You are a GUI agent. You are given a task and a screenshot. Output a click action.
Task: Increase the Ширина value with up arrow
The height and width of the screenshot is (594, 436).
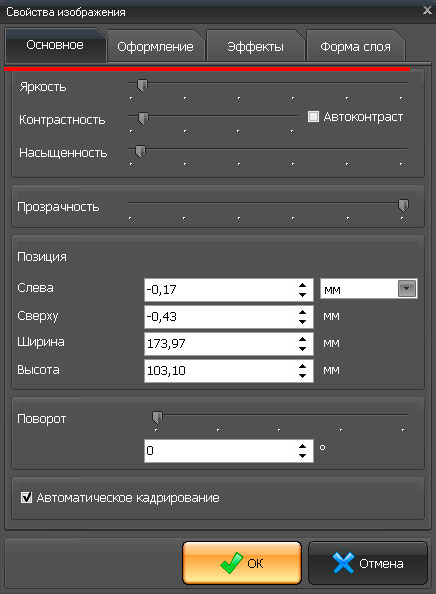(x=302, y=339)
